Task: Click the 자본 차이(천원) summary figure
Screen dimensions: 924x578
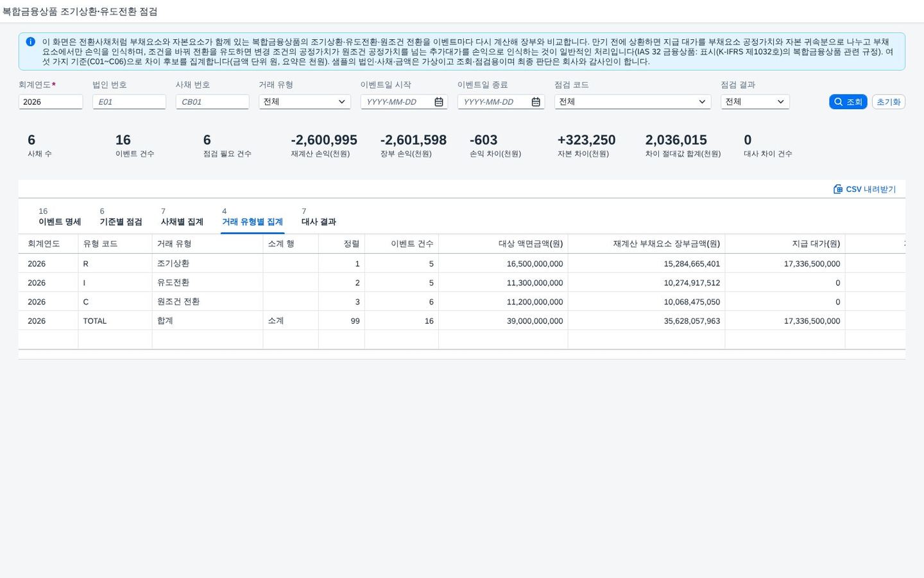Action: tap(586, 146)
